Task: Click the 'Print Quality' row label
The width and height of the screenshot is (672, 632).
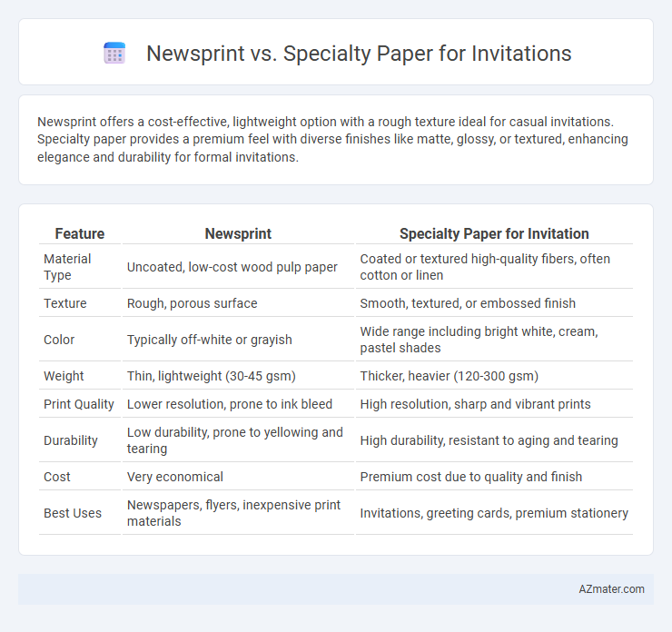Action: click(x=79, y=404)
